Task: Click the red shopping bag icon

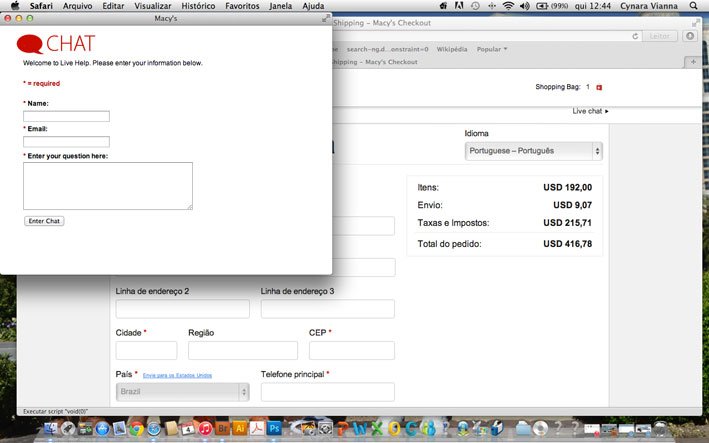Action: point(599,87)
